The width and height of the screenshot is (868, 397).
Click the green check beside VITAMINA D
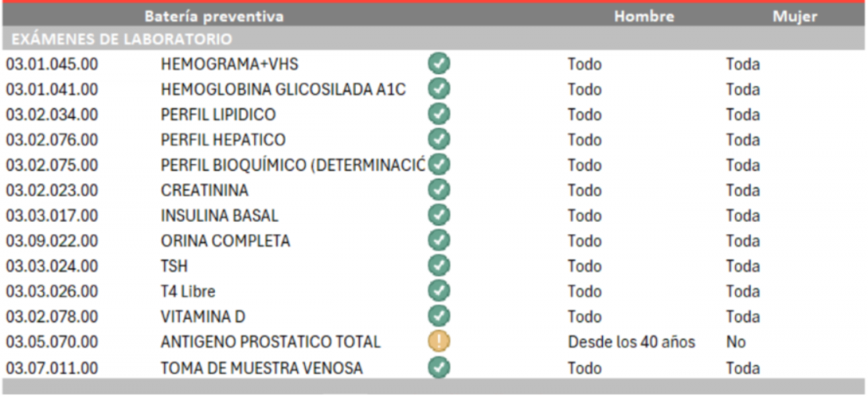tap(439, 316)
